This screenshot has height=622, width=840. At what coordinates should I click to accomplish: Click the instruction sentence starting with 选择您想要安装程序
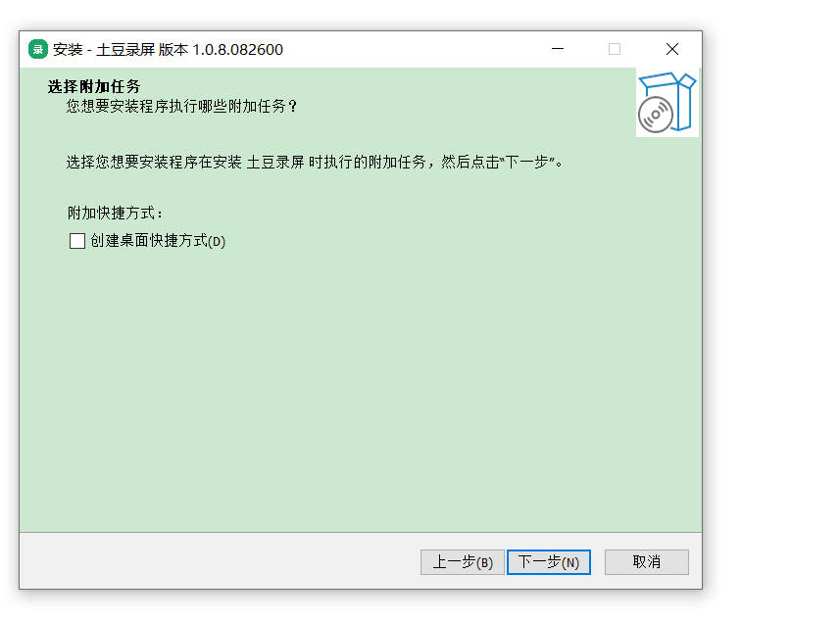click(x=315, y=162)
